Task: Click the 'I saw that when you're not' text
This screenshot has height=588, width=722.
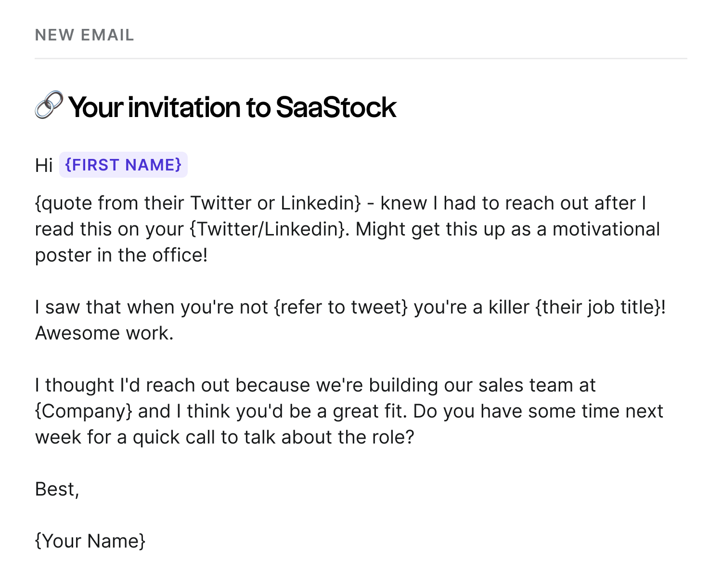Action: coord(151,307)
